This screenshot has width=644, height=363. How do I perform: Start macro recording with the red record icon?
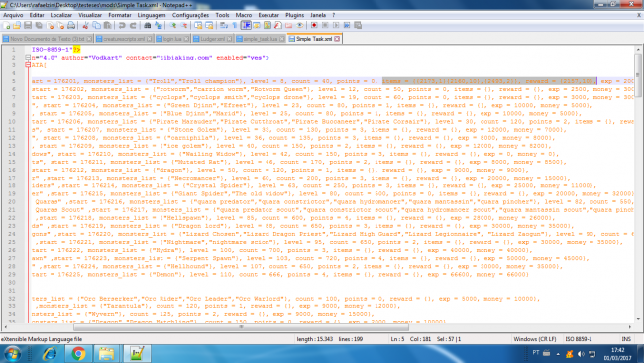[x=314, y=26]
